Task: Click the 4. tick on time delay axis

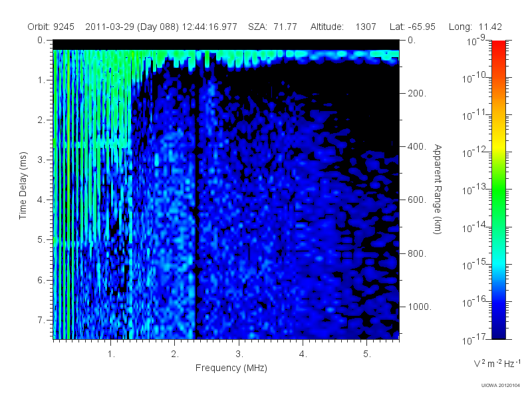Action: pos(41,200)
